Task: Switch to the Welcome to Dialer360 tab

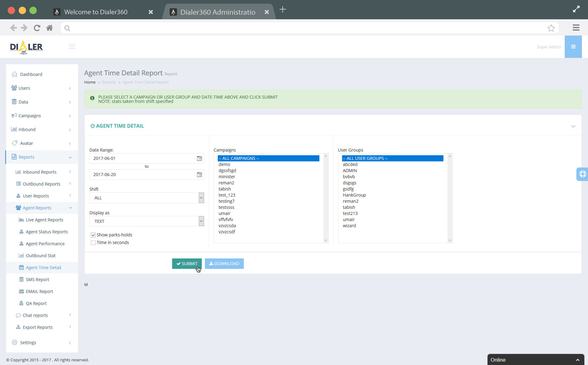Action: pyautogui.click(x=95, y=12)
